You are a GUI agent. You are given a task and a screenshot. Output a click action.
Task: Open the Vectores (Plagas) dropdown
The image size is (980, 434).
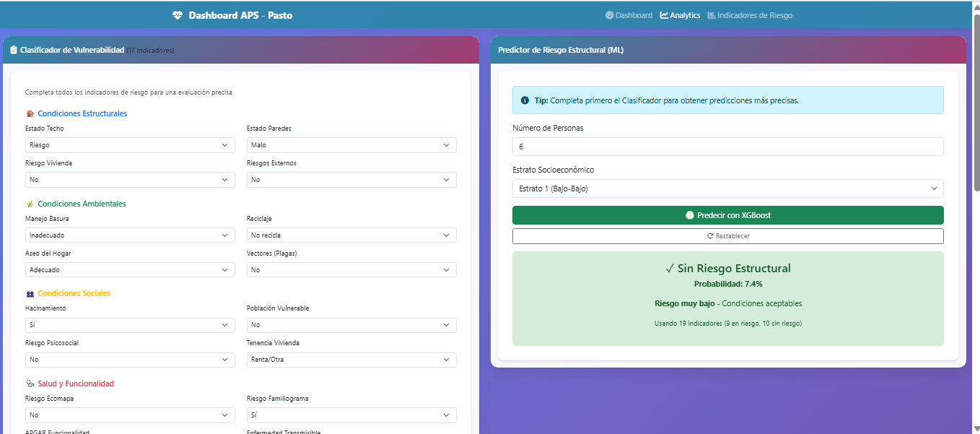351,270
